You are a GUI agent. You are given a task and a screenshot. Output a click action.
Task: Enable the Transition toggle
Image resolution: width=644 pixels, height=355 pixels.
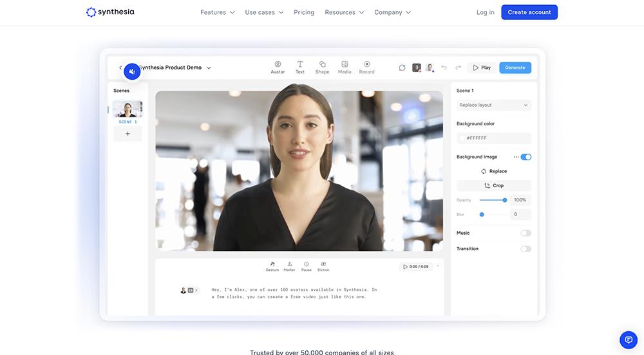point(526,249)
